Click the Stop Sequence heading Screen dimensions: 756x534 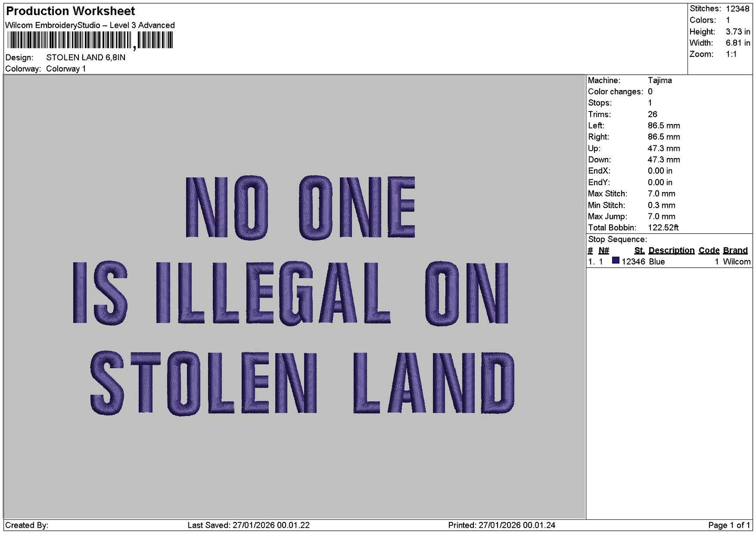point(617,240)
